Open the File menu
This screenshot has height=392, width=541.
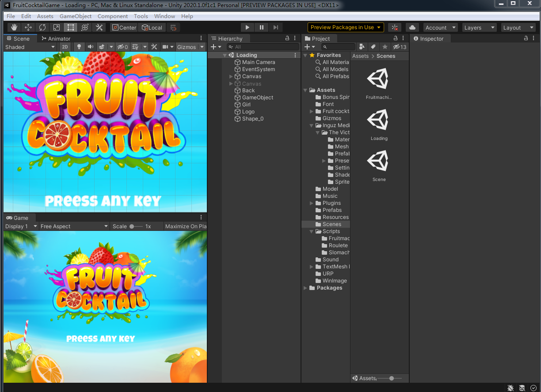[x=11, y=16]
